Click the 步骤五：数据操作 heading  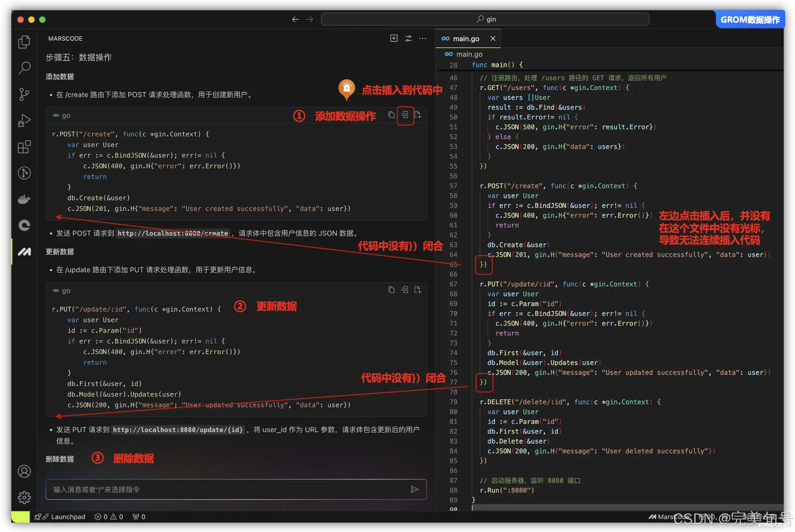pos(79,57)
